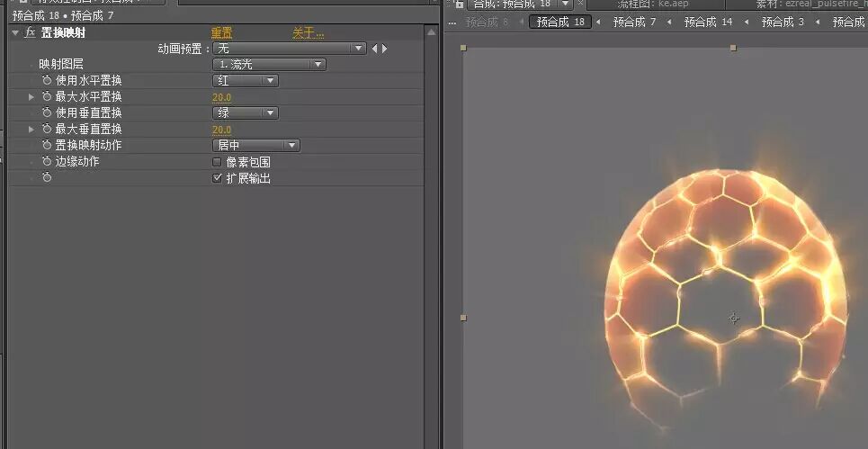Image resolution: width=868 pixels, height=449 pixels.
Task: Click the 关于... link
Action: (308, 33)
